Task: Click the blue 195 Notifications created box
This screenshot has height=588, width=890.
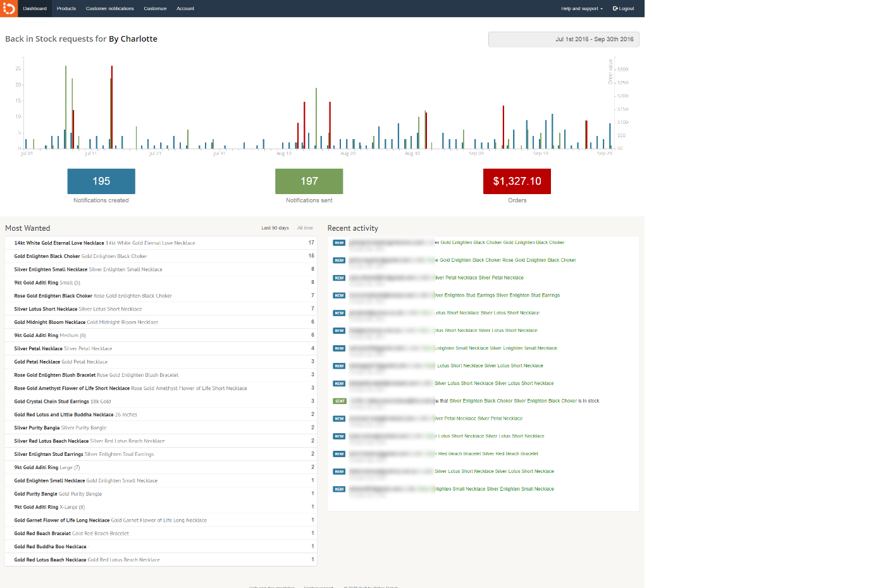Action: [101, 181]
